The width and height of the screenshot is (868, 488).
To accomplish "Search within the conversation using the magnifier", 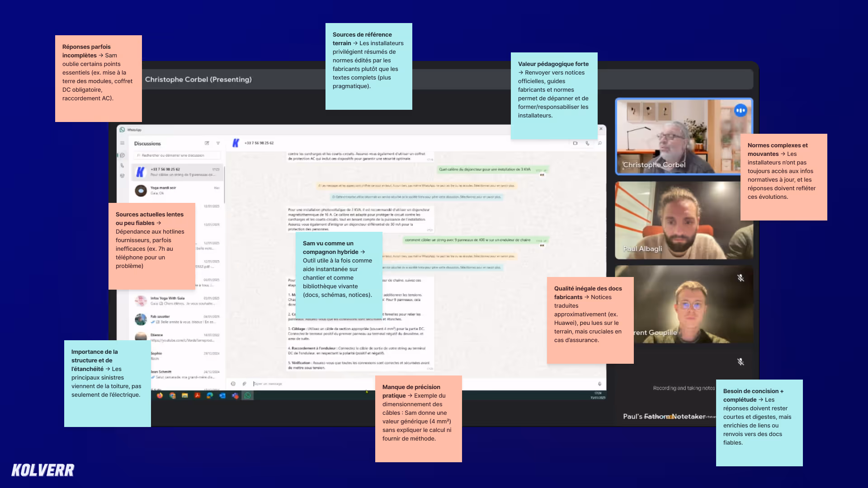I will click(600, 143).
